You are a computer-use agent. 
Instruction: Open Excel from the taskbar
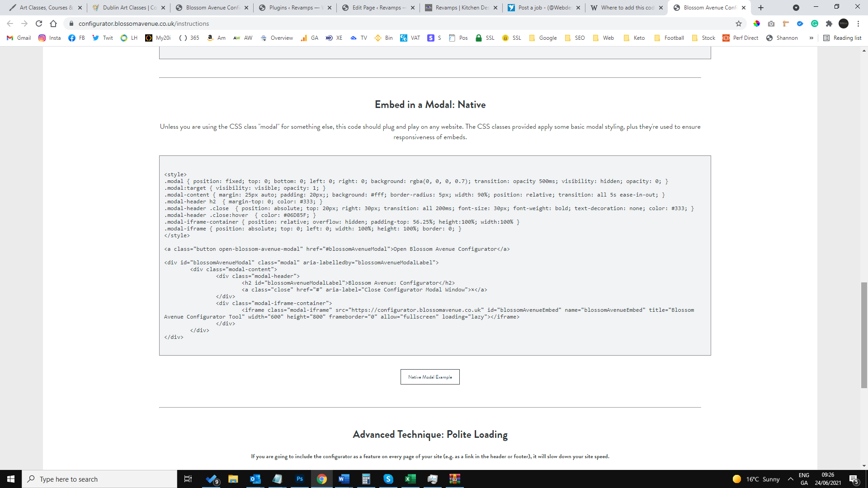pos(410,479)
